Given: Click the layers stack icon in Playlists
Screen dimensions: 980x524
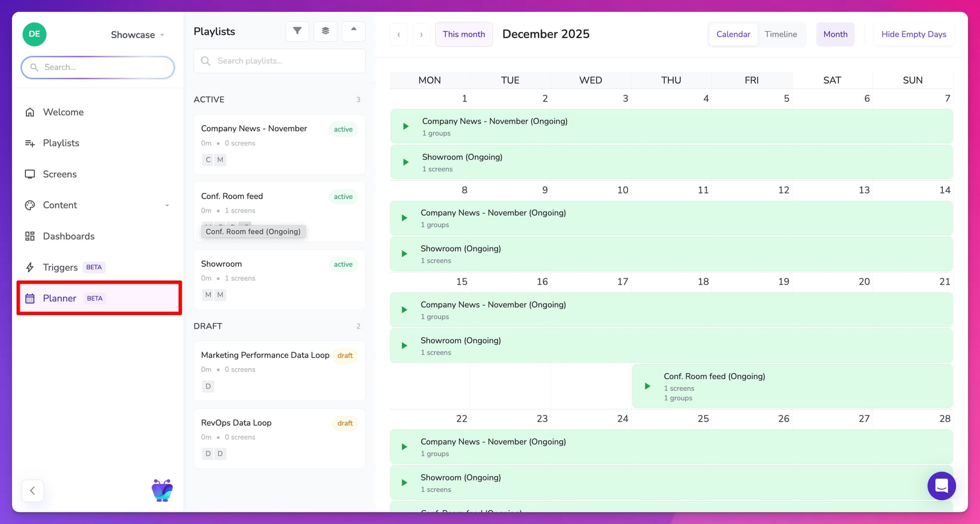Looking at the screenshot, I should pos(325,31).
